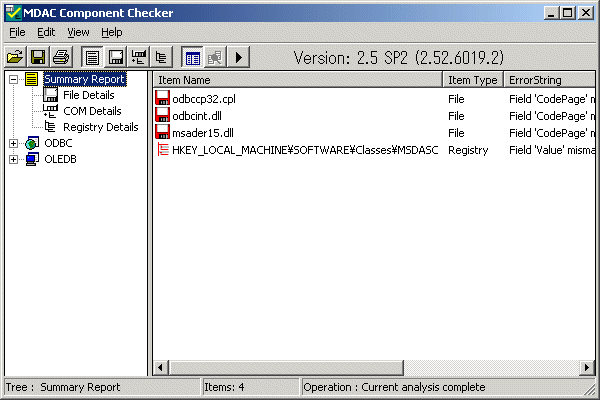Select Registry Details in the tree
The height and width of the screenshot is (400, 600).
[x=100, y=127]
